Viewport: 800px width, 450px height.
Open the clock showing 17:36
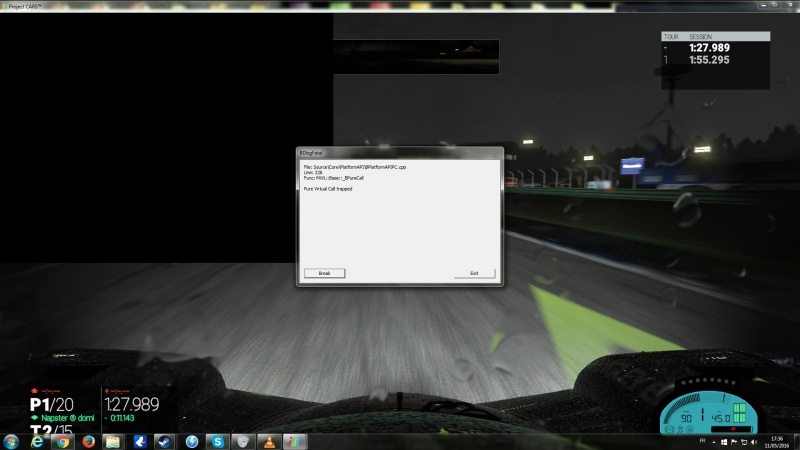[x=777, y=442]
